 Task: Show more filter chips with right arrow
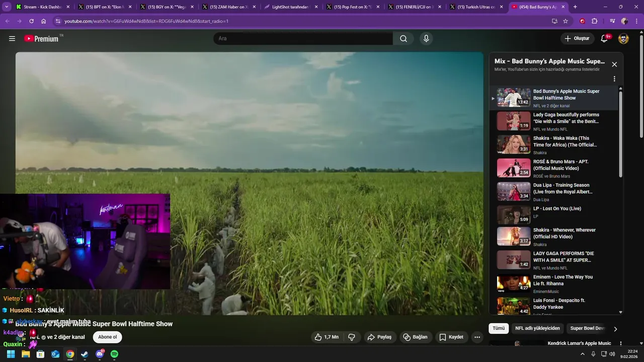pyautogui.click(x=615, y=329)
